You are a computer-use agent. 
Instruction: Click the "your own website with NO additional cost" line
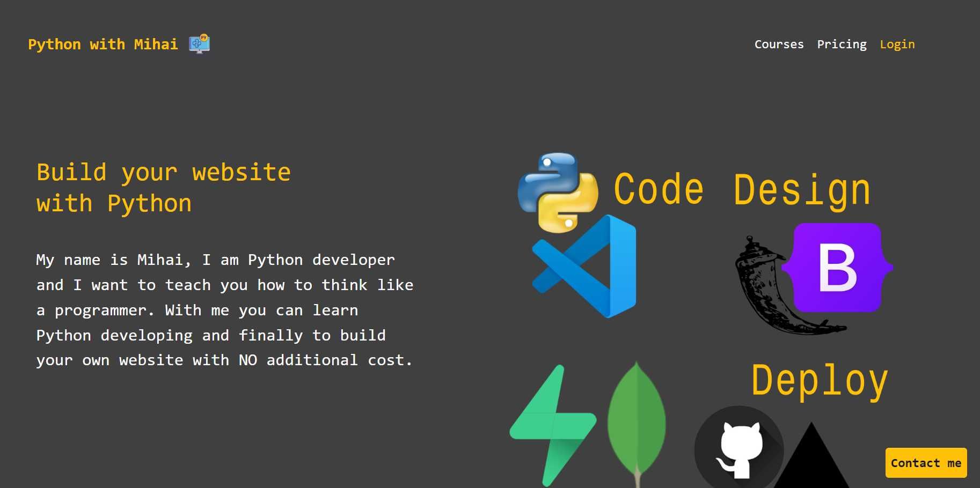pyautogui.click(x=224, y=360)
